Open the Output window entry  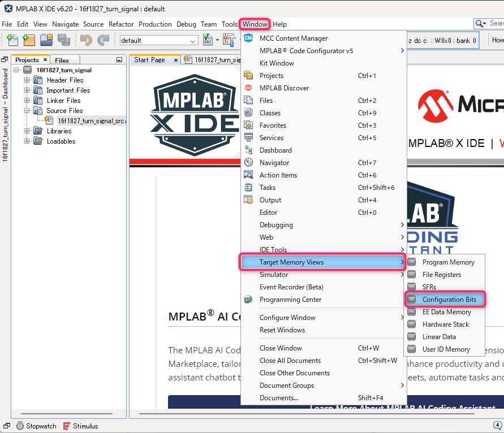click(x=324, y=200)
